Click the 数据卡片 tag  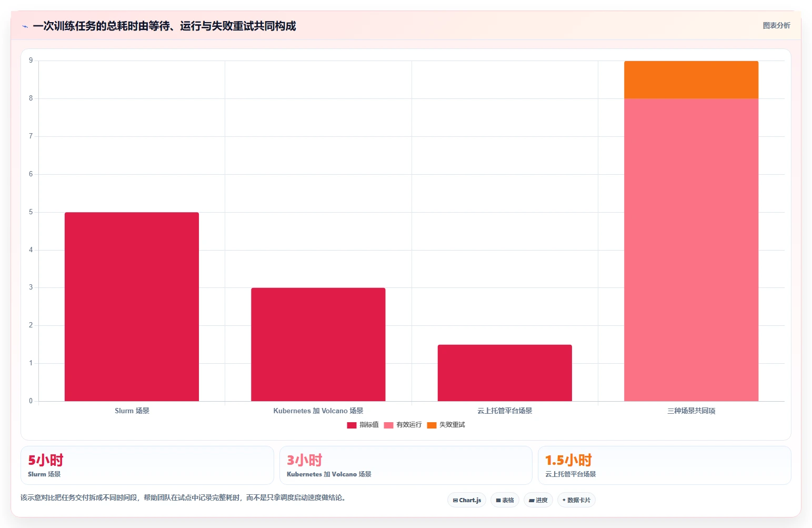(576, 500)
